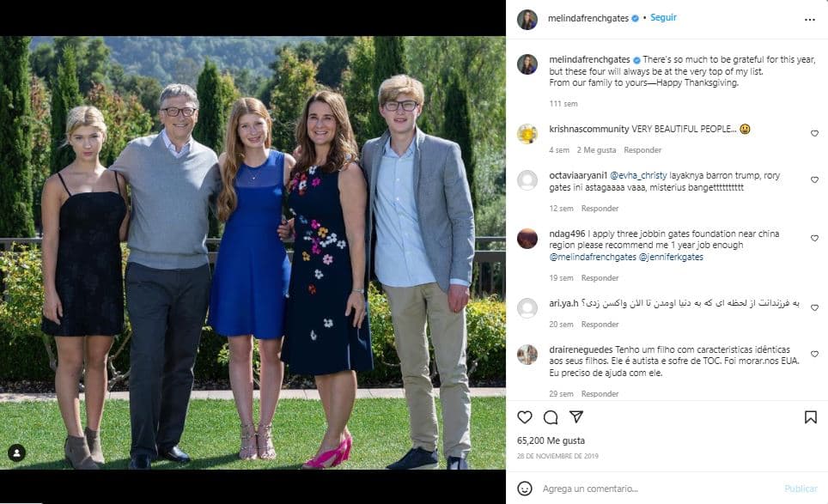Open the three-dot more options menu
The height and width of the screenshot is (504, 828).
coord(809,19)
